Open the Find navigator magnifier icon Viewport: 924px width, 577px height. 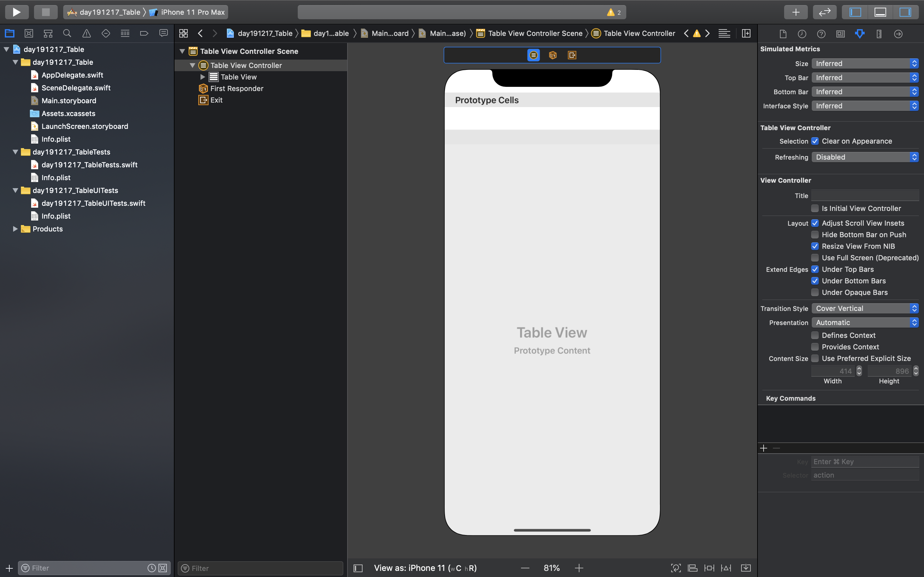pyautogui.click(x=67, y=34)
